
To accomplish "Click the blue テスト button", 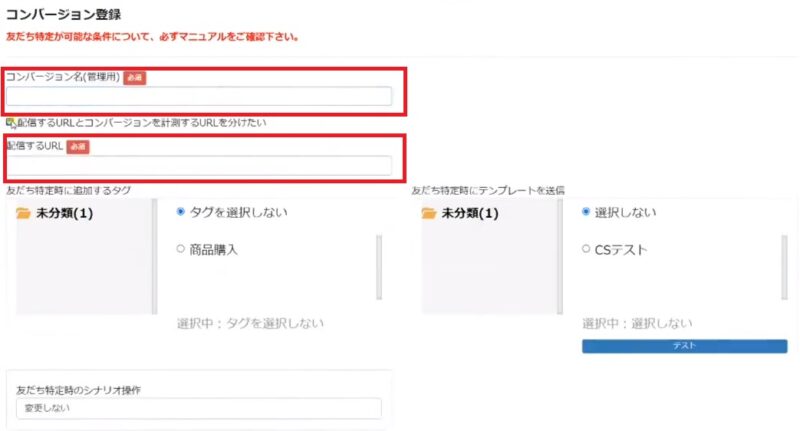I will click(684, 346).
